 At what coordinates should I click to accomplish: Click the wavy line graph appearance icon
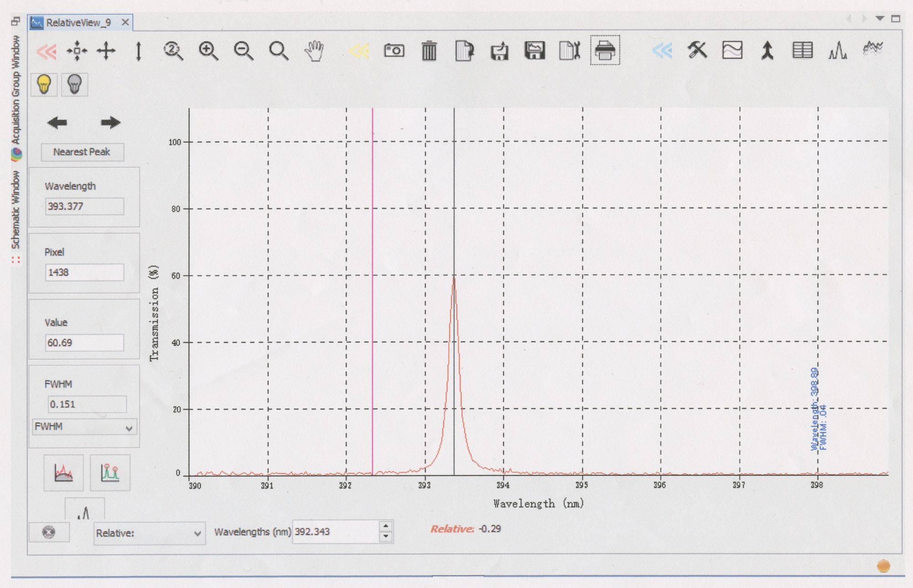pos(732,50)
